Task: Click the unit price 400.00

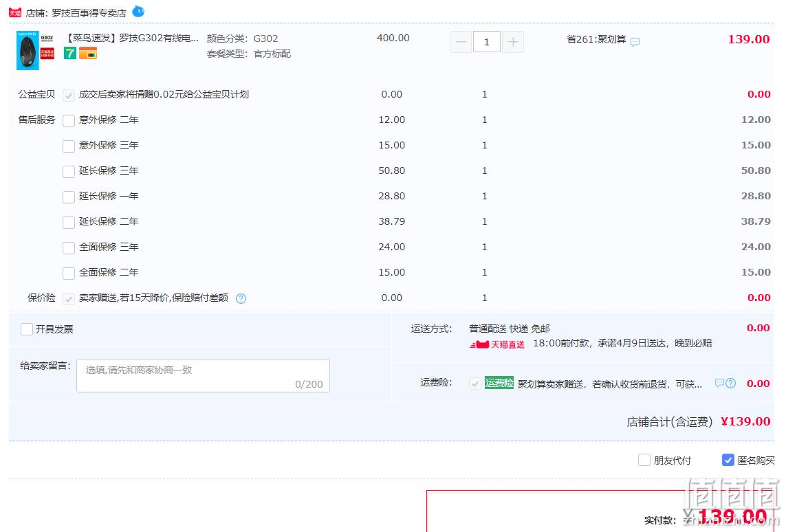Action: (393, 38)
